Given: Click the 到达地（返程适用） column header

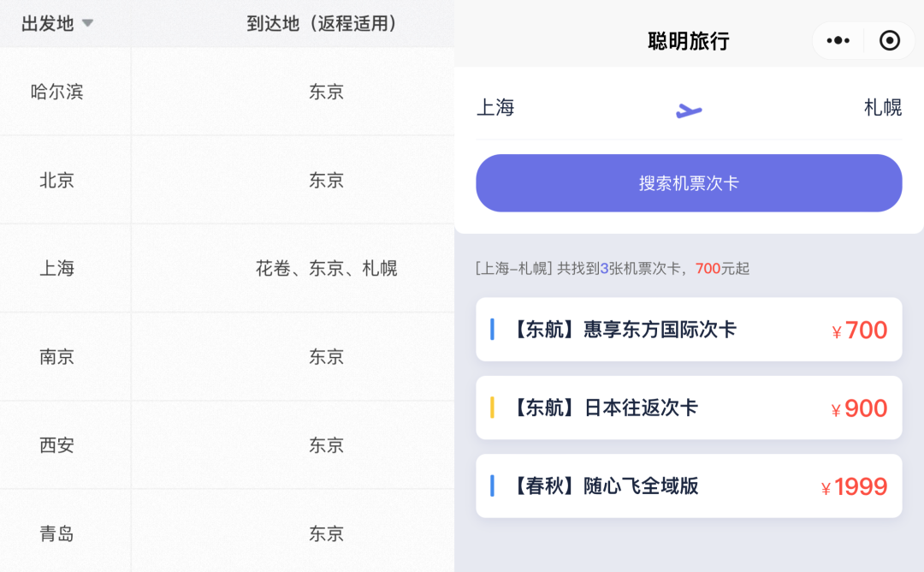Looking at the screenshot, I should click(323, 24).
